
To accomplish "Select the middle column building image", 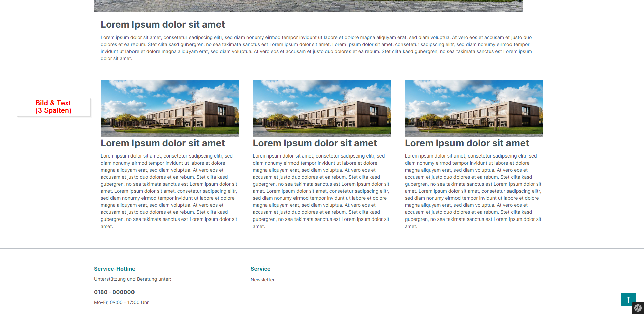I will tap(322, 109).
